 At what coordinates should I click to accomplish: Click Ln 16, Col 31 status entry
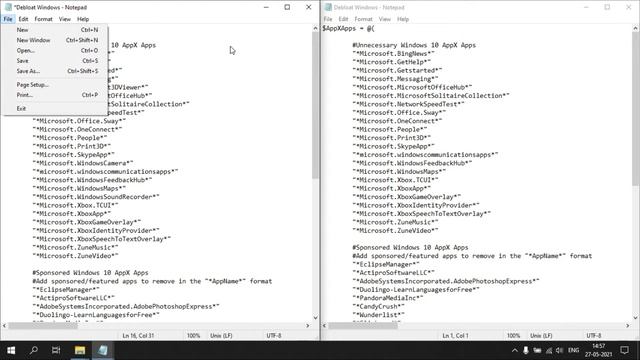click(138, 336)
